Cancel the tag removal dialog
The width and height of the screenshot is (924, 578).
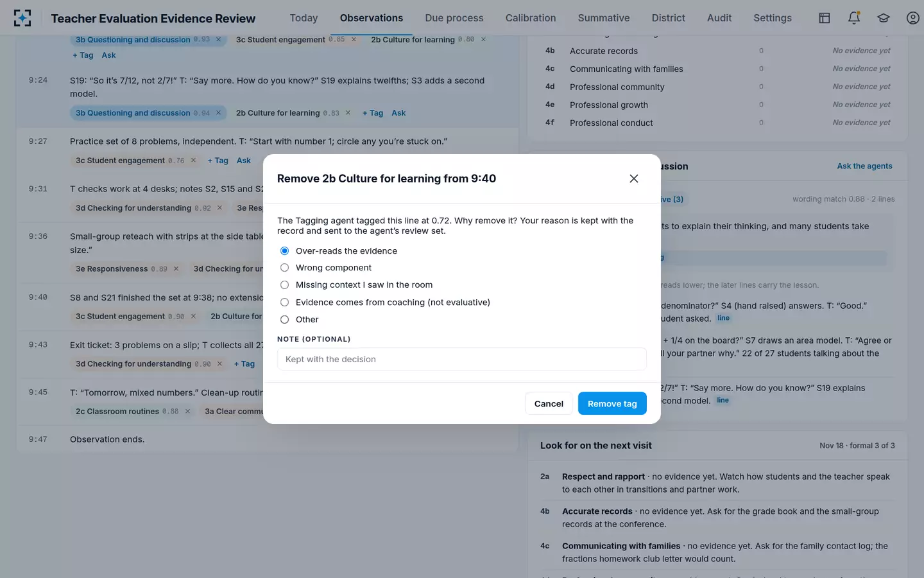click(549, 403)
